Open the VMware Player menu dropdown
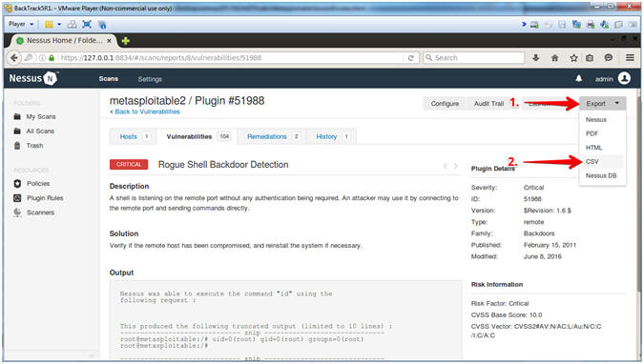644x364 pixels. 21,24
